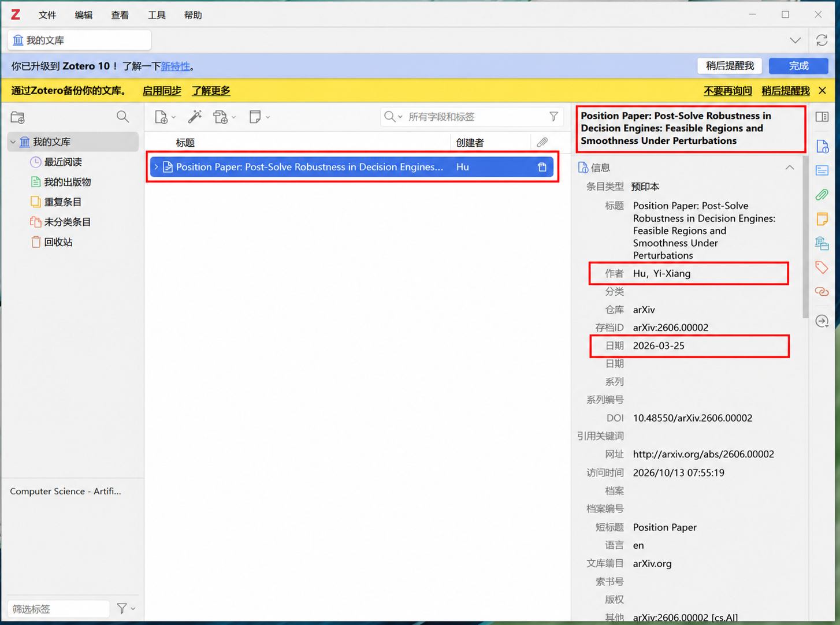
Task: Jump to Tags section side icon
Action: pos(822,267)
